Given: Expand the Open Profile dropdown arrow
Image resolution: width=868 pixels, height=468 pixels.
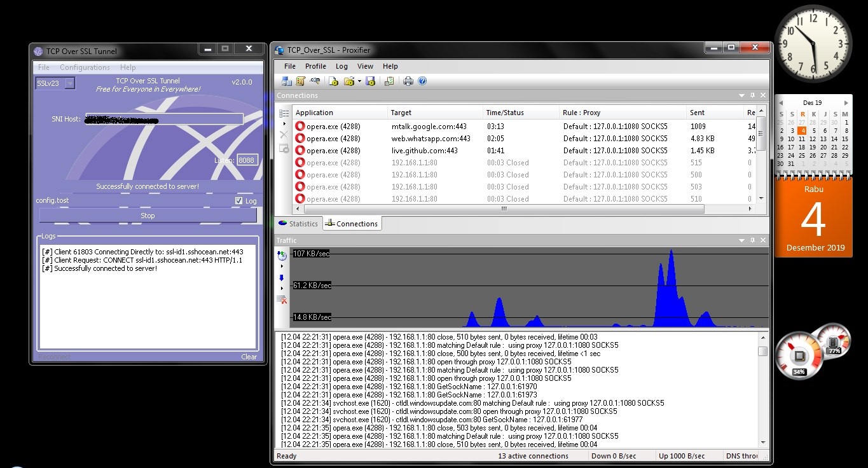Looking at the screenshot, I should click(359, 81).
